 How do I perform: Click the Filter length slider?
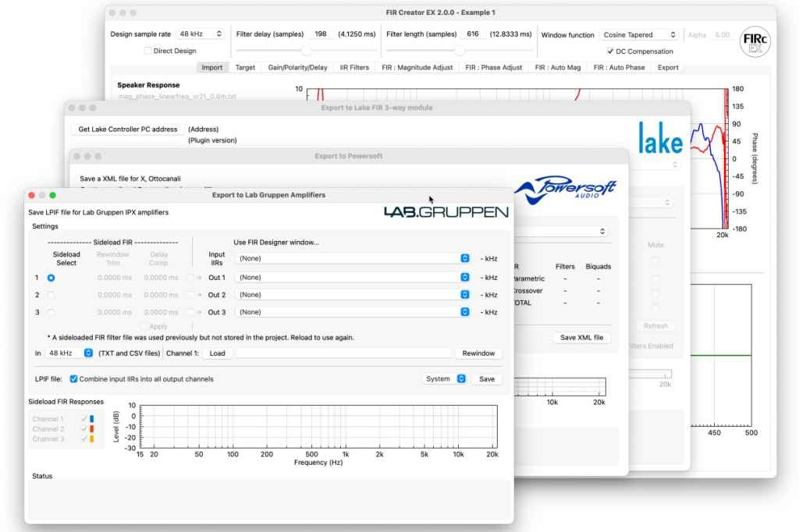coord(459,50)
